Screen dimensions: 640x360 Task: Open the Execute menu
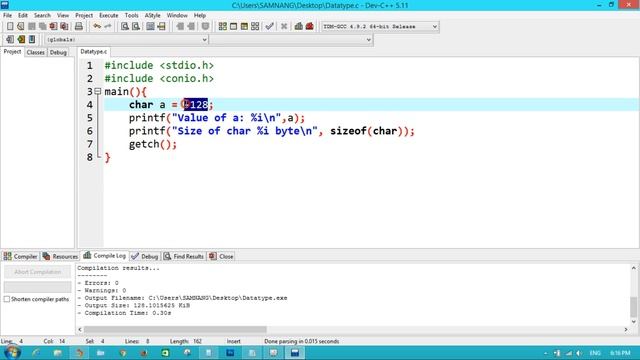(x=109, y=15)
